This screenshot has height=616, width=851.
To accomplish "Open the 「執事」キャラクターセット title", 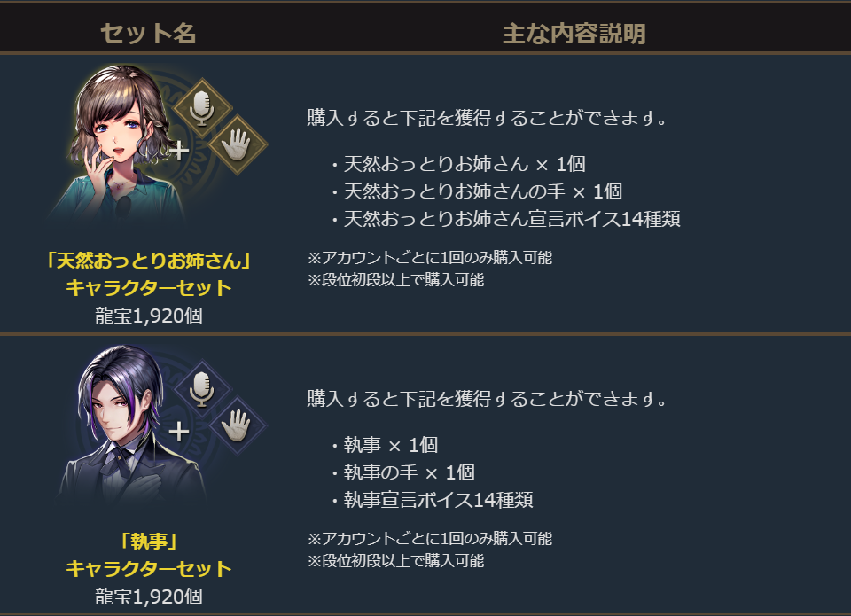I will coord(149,554).
